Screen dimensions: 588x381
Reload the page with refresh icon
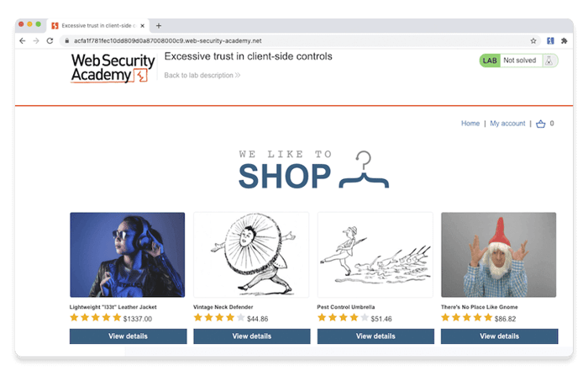pyautogui.click(x=50, y=41)
